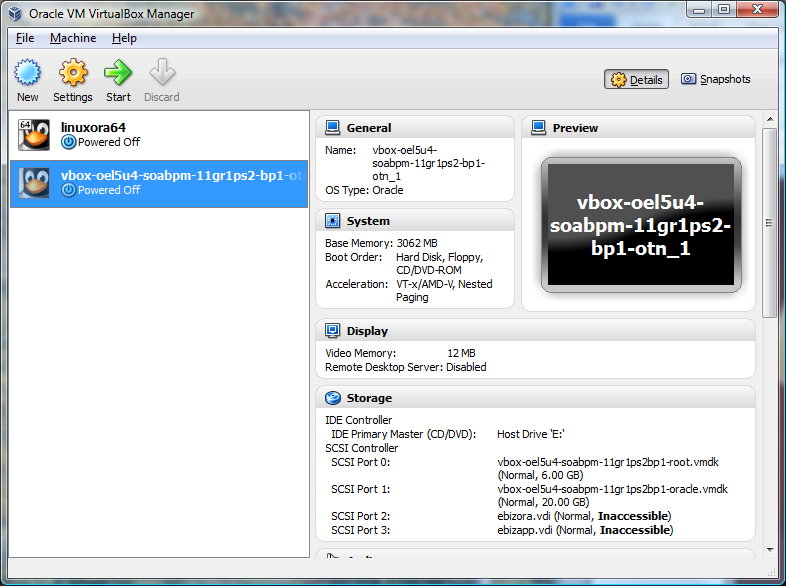Click the IDE Controller label
The image size is (786, 586).
tap(358, 420)
